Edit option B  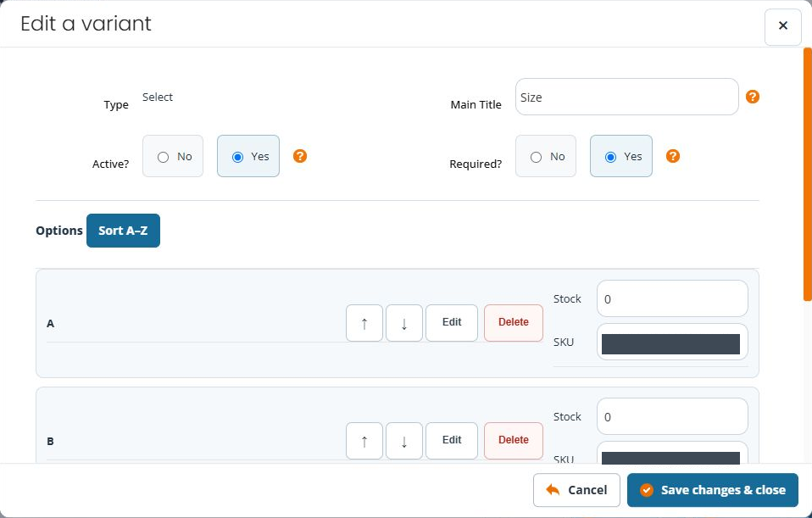[452, 441]
